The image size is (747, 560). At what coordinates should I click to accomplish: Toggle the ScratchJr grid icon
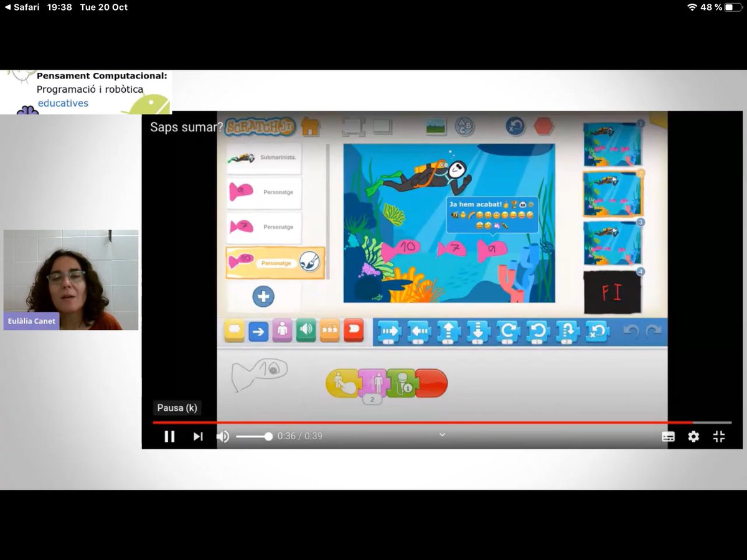click(382, 126)
